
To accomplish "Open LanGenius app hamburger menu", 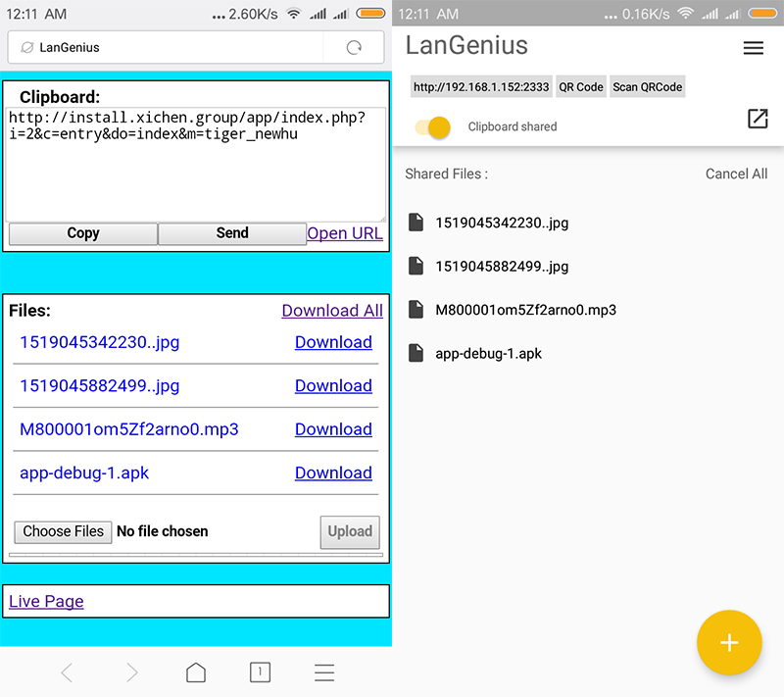I will (x=753, y=48).
